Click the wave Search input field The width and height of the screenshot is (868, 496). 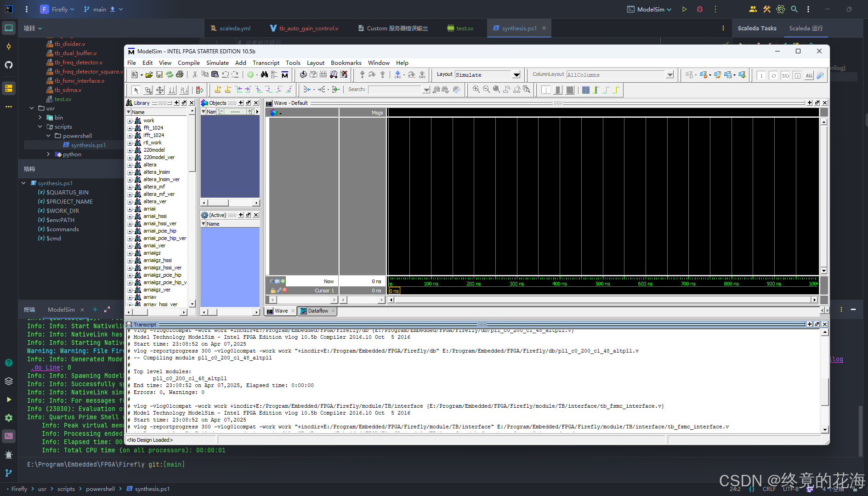tap(395, 90)
